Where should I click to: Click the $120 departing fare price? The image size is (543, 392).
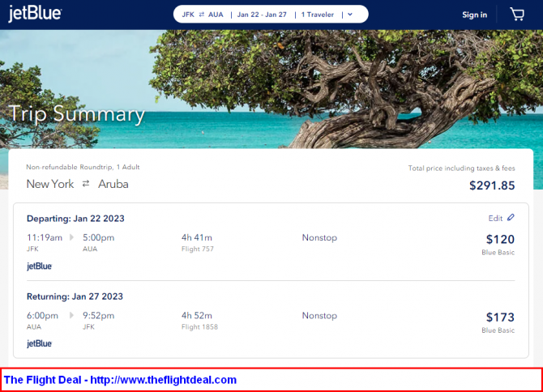point(500,239)
